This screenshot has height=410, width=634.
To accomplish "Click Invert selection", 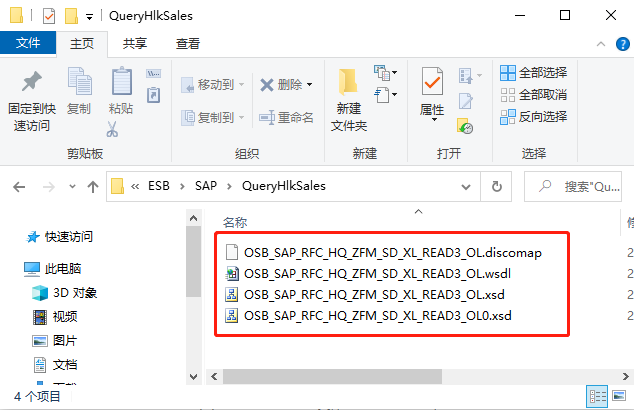I will pos(534,117).
